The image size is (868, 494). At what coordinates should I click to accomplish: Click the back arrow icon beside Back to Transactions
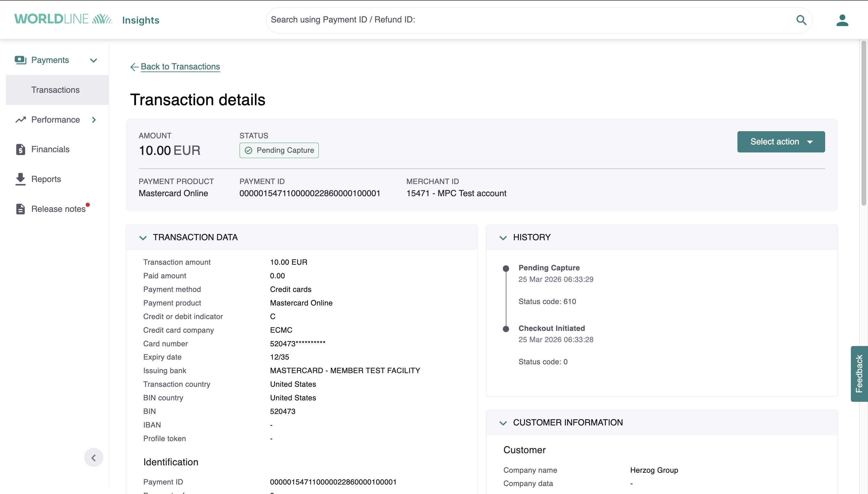click(134, 67)
